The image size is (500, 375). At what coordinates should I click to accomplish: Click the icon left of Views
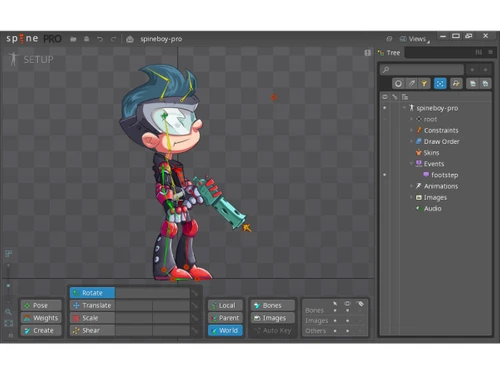click(389, 39)
